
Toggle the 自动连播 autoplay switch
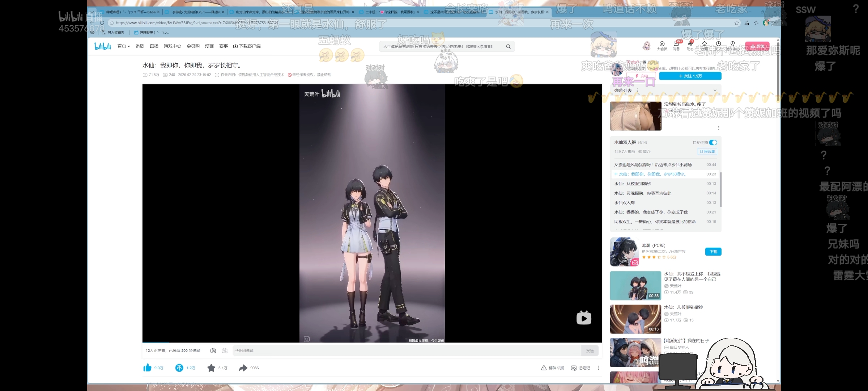coord(713,143)
